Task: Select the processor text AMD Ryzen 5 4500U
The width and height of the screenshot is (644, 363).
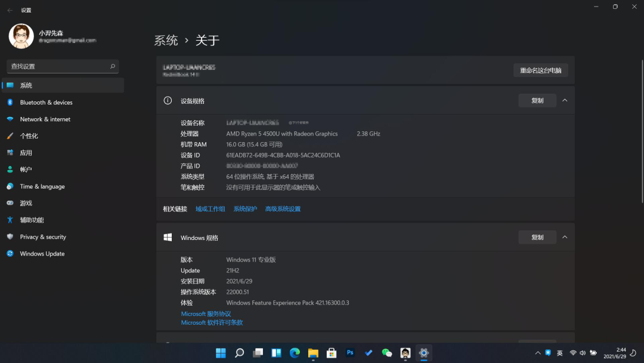Action: pos(281,134)
